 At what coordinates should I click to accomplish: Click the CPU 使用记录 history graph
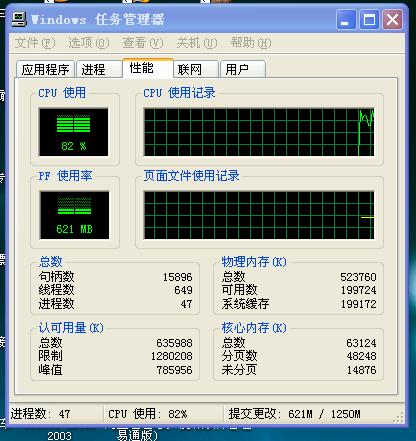tap(259, 132)
